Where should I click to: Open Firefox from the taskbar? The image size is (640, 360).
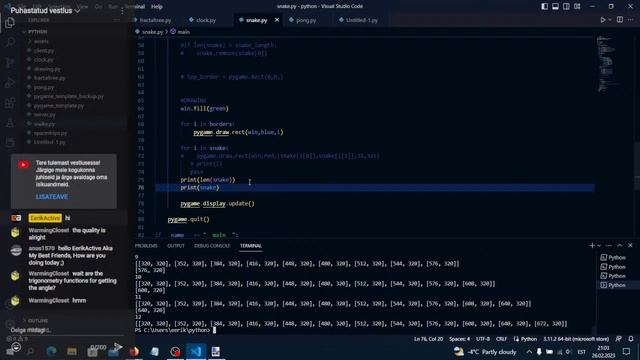coord(134,351)
